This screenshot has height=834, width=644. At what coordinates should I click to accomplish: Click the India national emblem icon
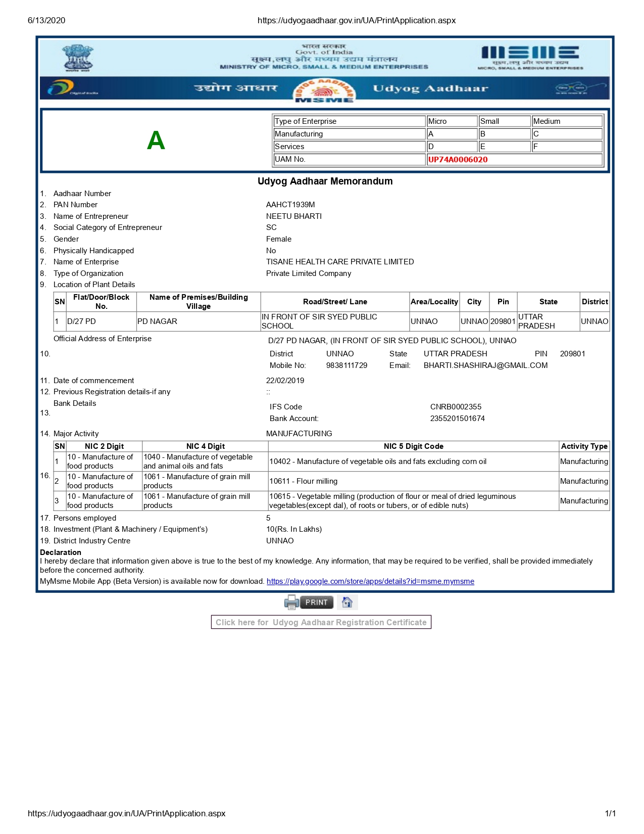pos(77,58)
